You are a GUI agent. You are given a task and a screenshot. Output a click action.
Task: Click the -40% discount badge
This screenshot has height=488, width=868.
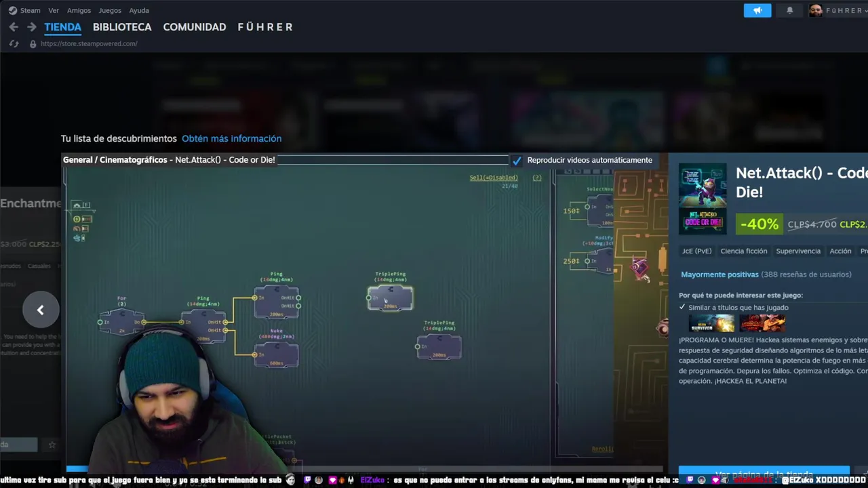[759, 224]
